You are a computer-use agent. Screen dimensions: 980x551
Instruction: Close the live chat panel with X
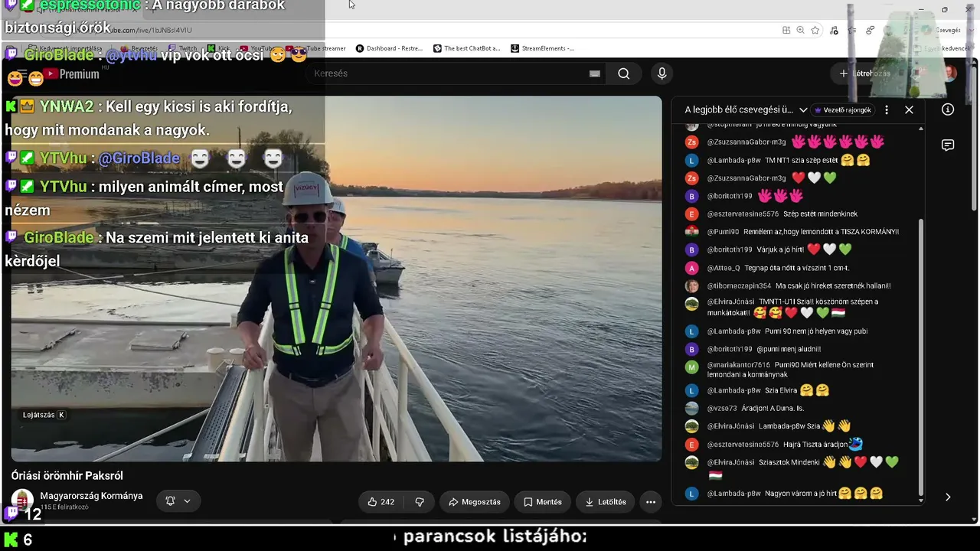click(909, 110)
